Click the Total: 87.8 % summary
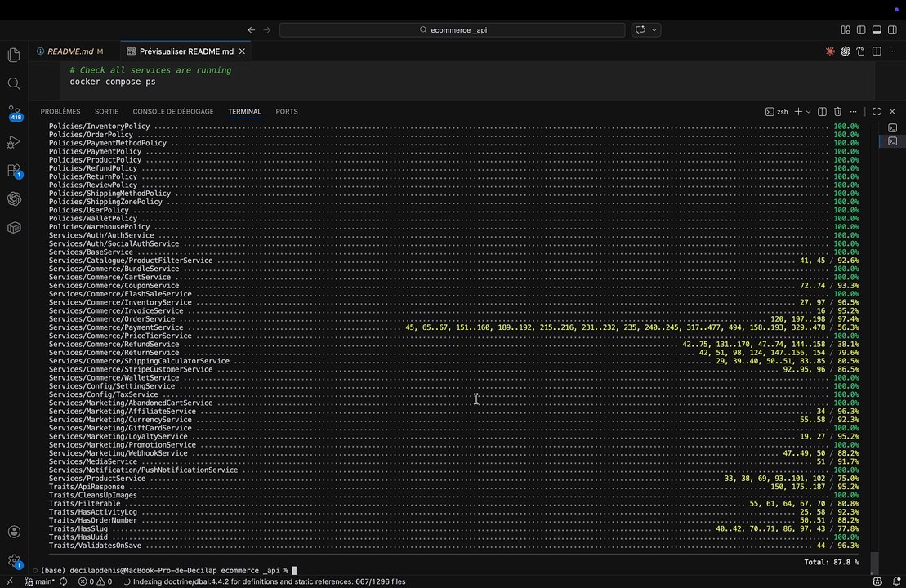Viewport: 906px width, 588px height. pyautogui.click(x=831, y=562)
